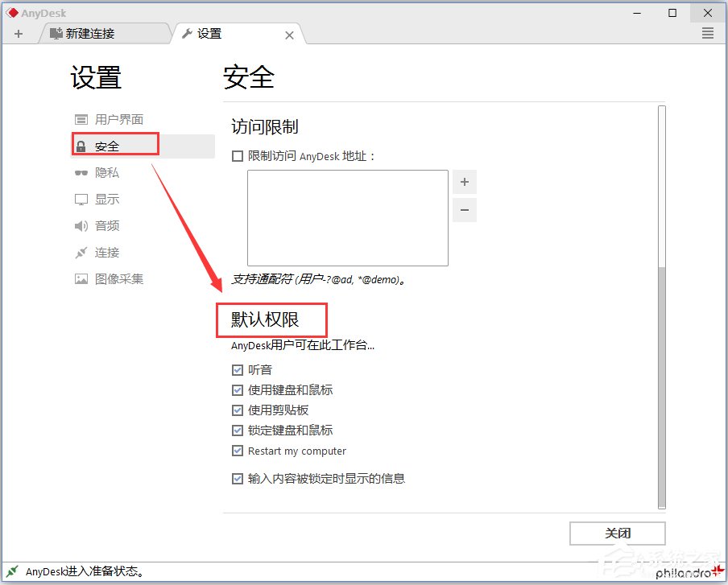Open the hamburger menu at top right

point(707,33)
